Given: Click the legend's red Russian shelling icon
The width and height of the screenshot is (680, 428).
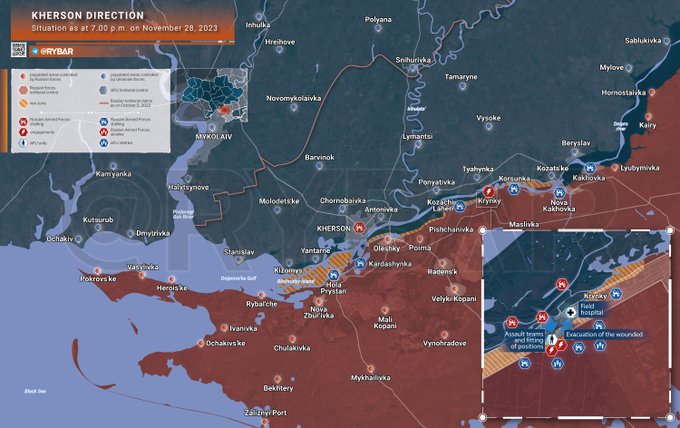Looking at the screenshot, I should [23, 122].
